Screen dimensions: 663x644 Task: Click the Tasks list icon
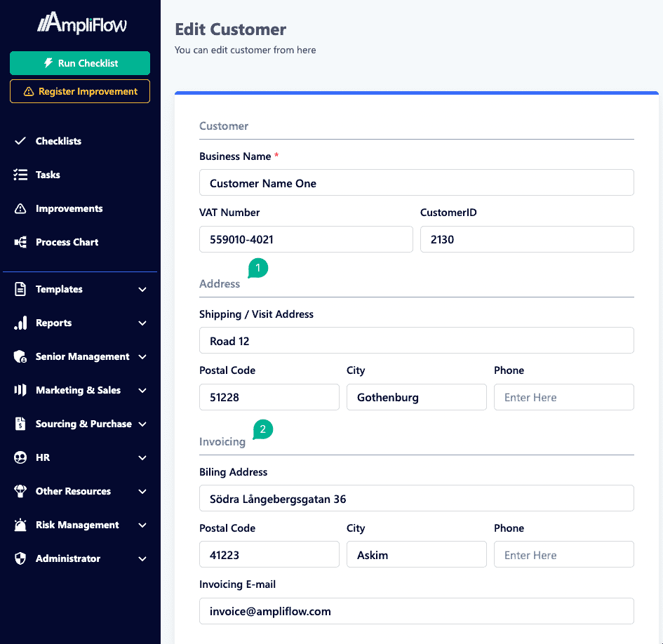pyautogui.click(x=20, y=175)
